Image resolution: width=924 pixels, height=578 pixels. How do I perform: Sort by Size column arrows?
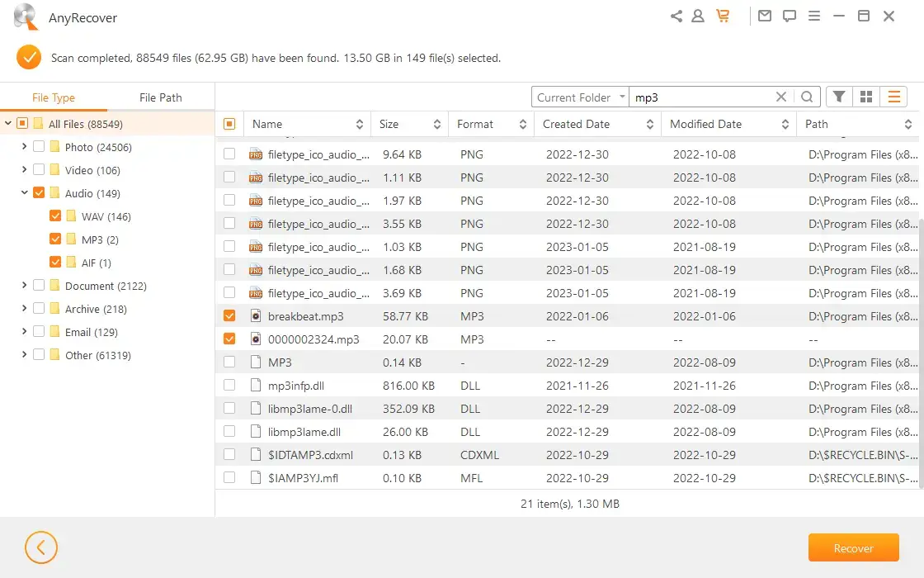(437, 125)
